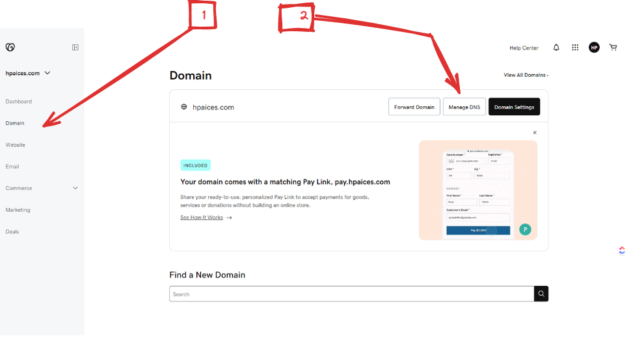Expand the Commerce menu chevron
Viewport: 644px width, 353px height.
[x=75, y=188]
